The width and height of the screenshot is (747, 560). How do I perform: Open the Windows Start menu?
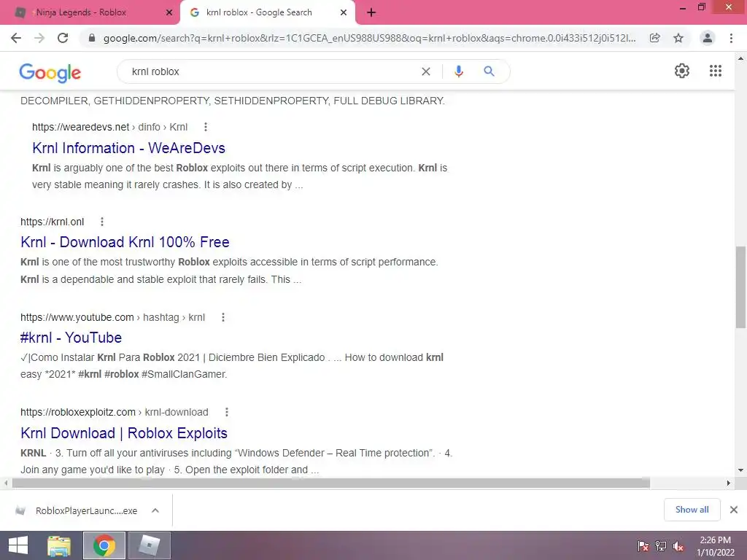click(x=18, y=545)
